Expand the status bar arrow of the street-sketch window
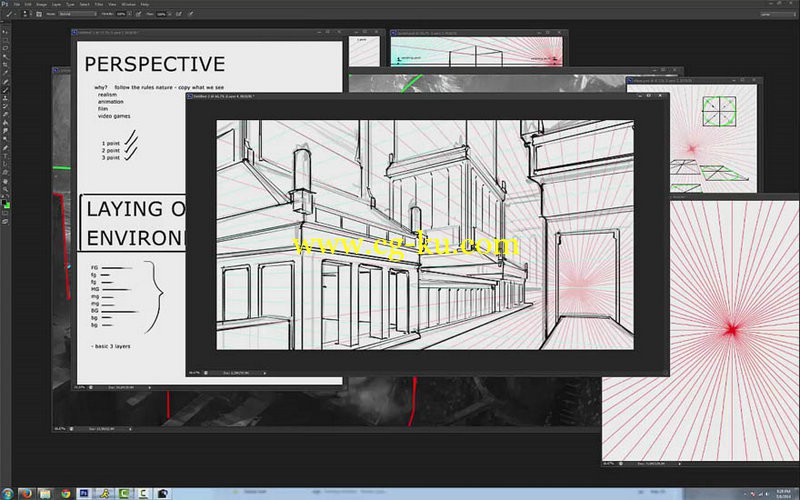Viewport: 800px width, 500px height. point(265,373)
